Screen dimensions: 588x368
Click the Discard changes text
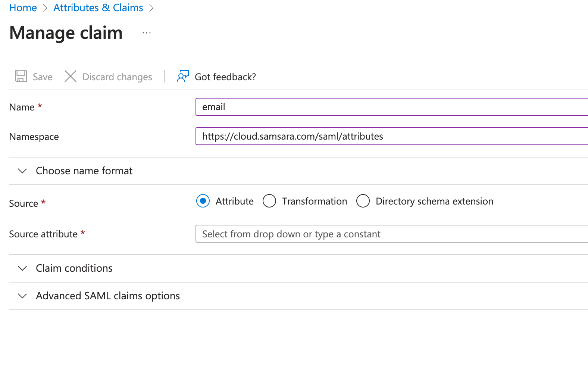(117, 77)
